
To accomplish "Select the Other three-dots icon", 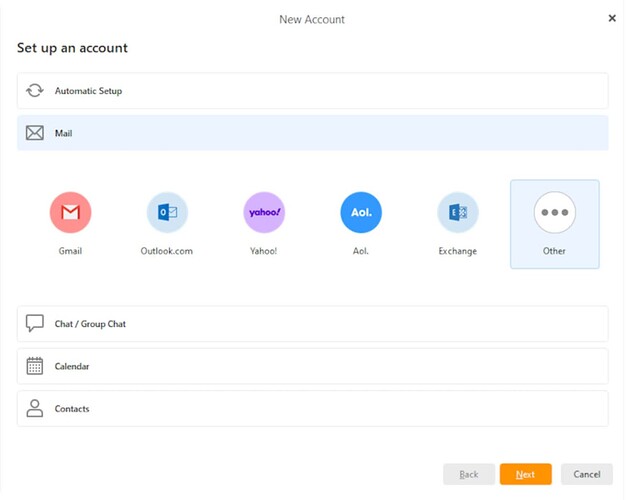I will pos(554,212).
